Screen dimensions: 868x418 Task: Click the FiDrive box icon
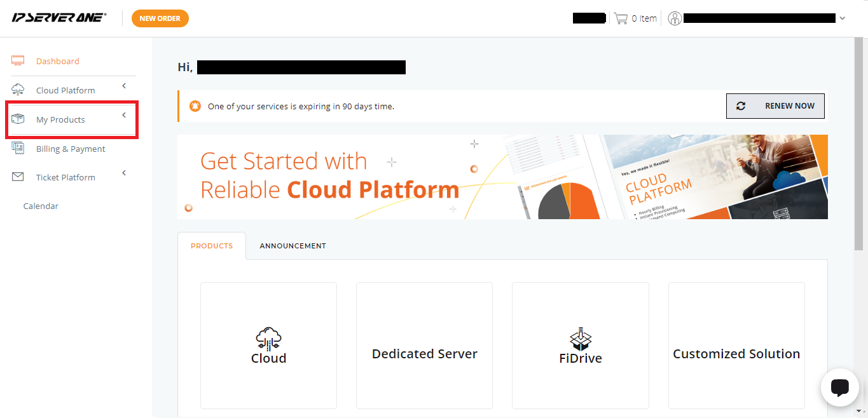click(x=581, y=339)
